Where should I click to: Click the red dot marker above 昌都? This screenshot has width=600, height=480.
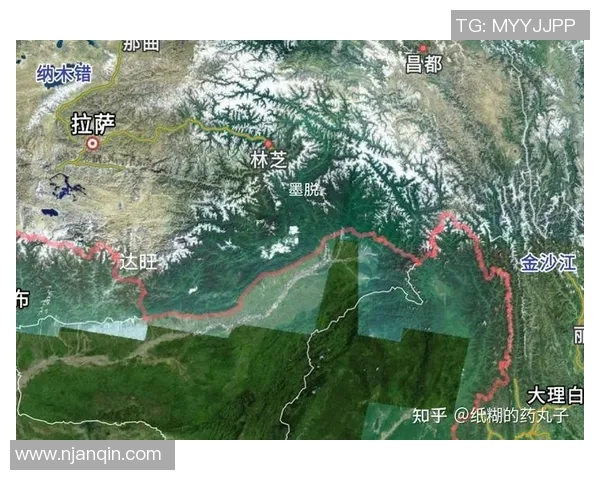tap(423, 48)
